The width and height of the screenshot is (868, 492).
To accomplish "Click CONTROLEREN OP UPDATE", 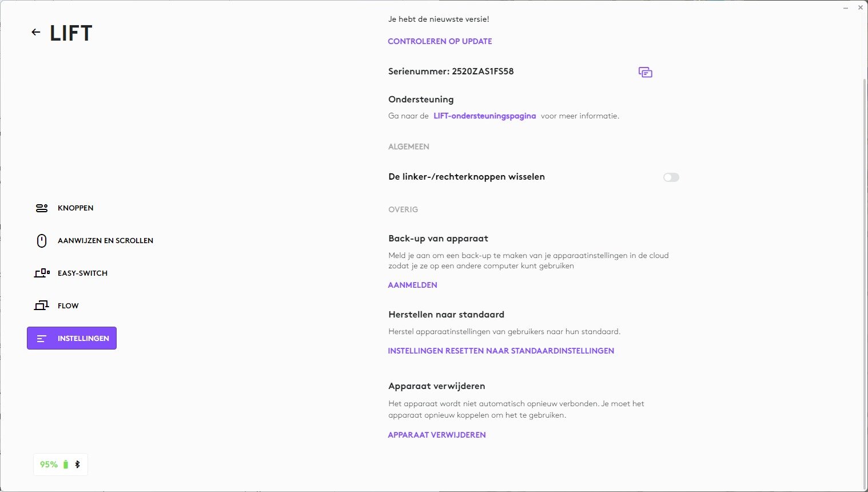I will coord(440,41).
